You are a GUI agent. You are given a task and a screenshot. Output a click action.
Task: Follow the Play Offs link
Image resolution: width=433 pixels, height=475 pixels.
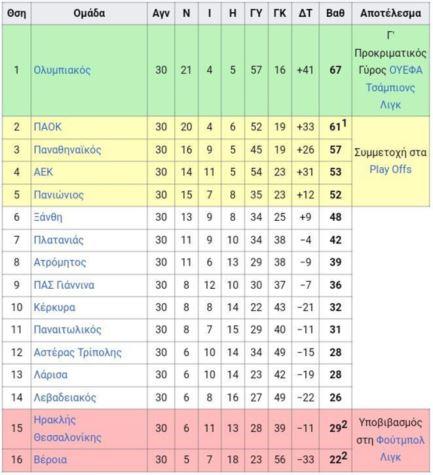pos(390,169)
